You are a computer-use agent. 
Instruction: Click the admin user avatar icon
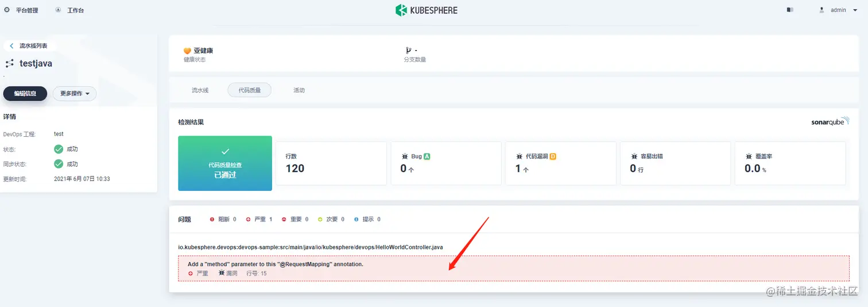pyautogui.click(x=821, y=10)
